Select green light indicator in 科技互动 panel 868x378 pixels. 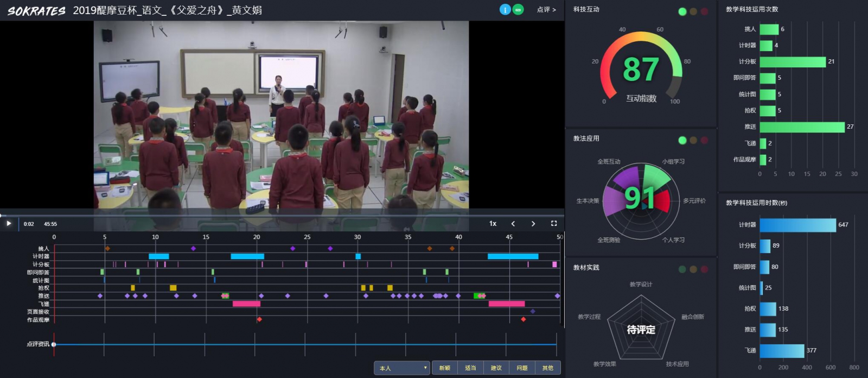682,11
